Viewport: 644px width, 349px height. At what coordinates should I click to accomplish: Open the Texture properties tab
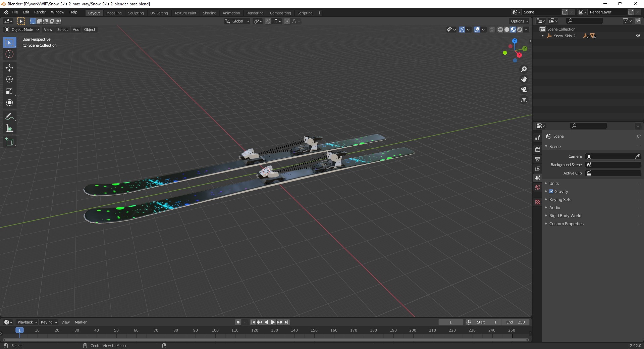[538, 202]
